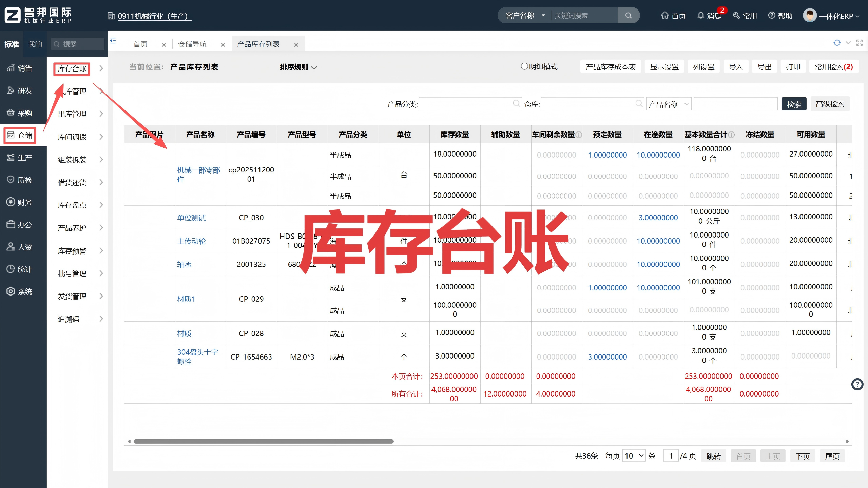The image size is (868, 488).
Task: Open the 主传动轮 product link
Action: click(x=191, y=241)
